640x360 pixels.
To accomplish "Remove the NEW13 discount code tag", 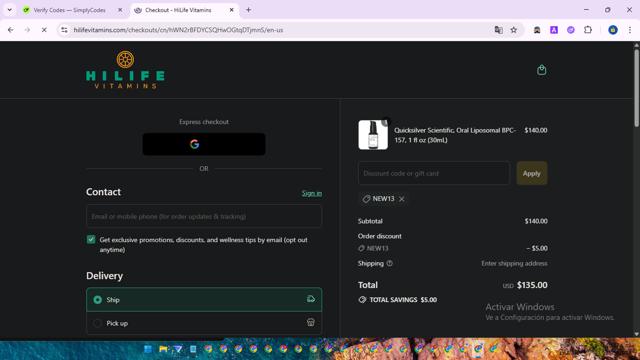I will 402,199.
